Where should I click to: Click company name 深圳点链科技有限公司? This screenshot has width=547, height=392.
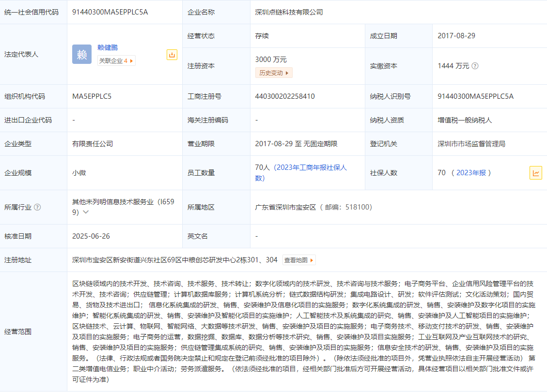click(x=289, y=12)
